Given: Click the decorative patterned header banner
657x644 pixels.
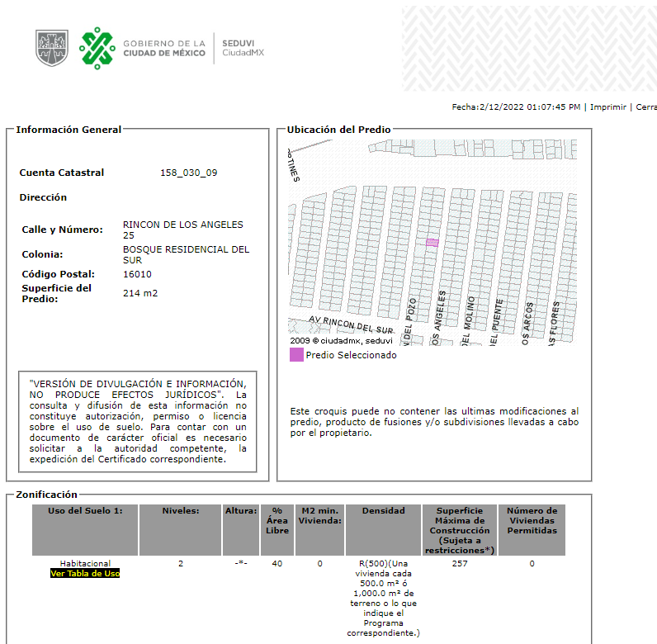Looking at the screenshot, I should pos(529,48).
